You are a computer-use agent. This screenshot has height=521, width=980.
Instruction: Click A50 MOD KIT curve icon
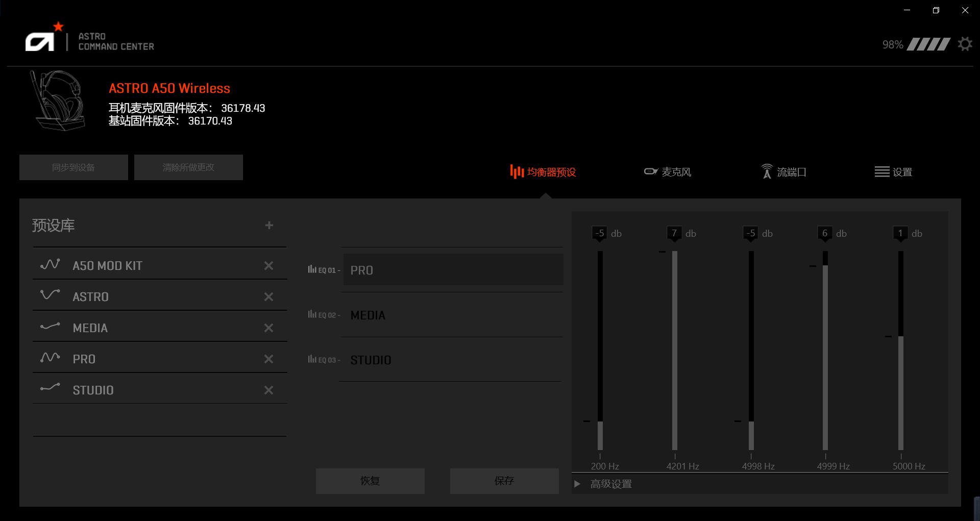tap(50, 264)
